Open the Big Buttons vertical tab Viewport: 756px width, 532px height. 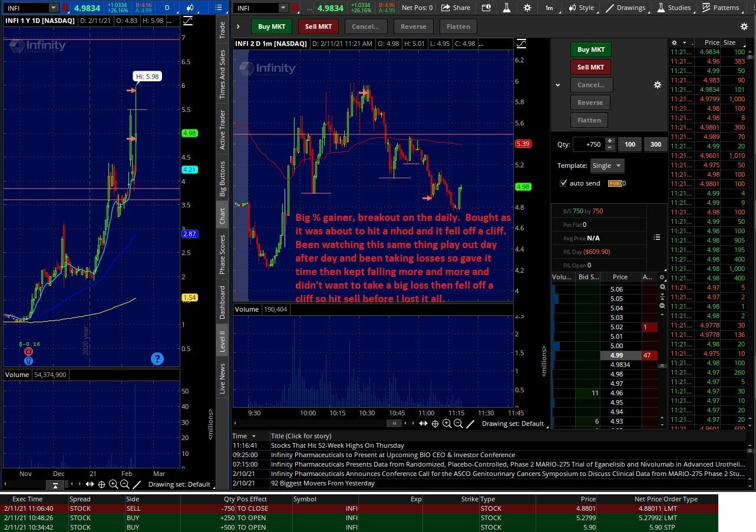click(222, 179)
